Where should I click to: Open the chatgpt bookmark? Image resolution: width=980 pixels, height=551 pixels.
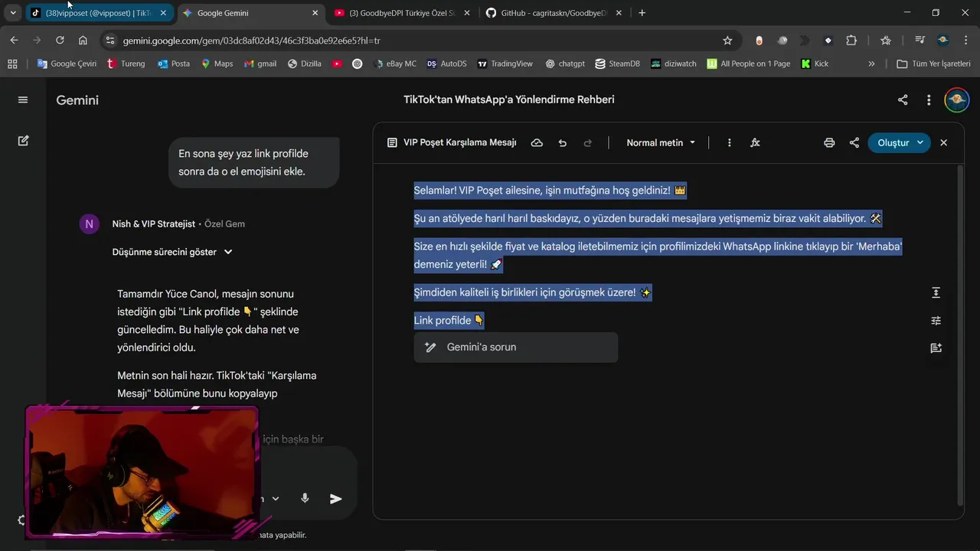(x=565, y=64)
